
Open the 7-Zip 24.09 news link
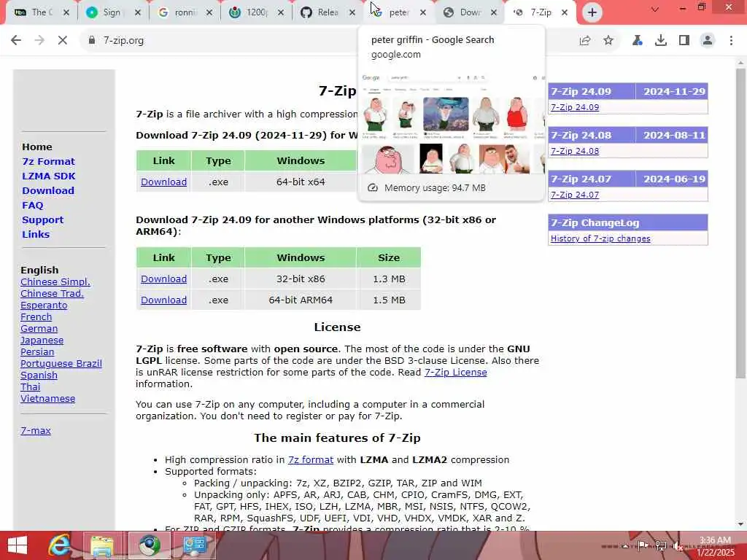click(575, 107)
